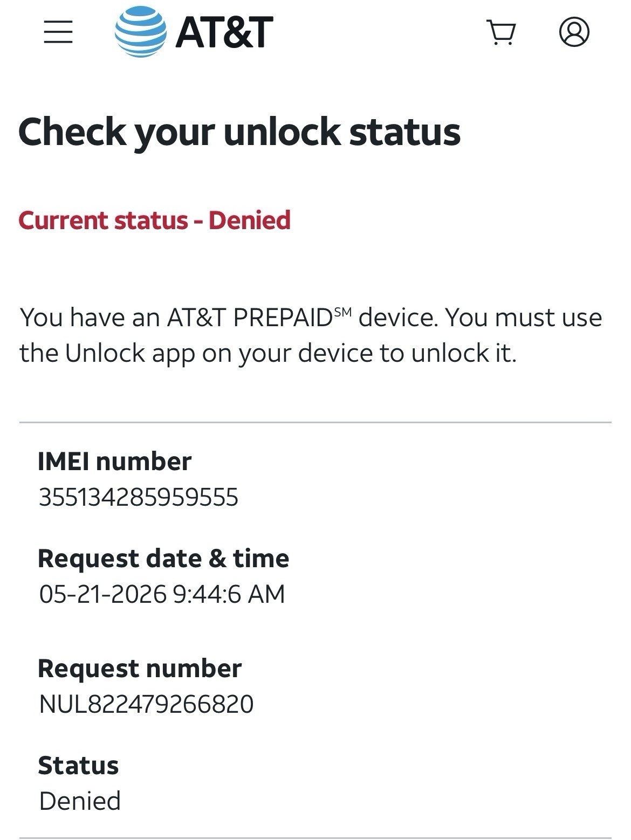Select the date 05-21-2026 9:44:6 AM
The image size is (631, 840).
pyautogui.click(x=162, y=594)
